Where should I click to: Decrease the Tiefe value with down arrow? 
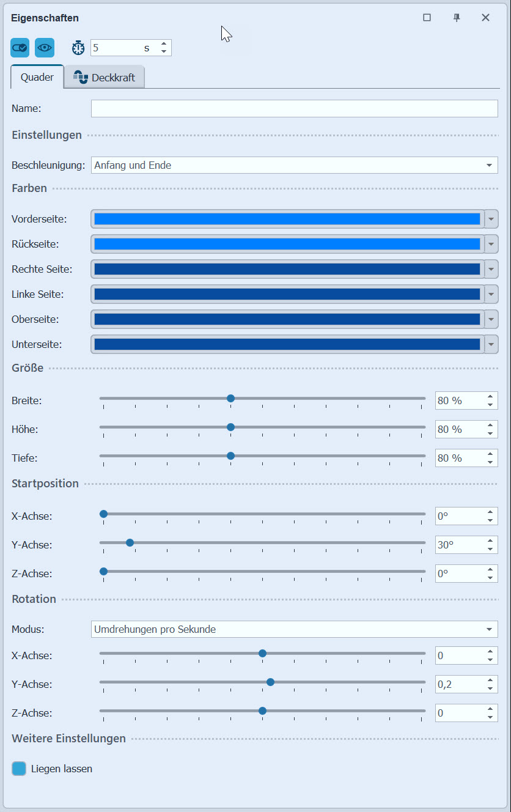click(x=490, y=462)
